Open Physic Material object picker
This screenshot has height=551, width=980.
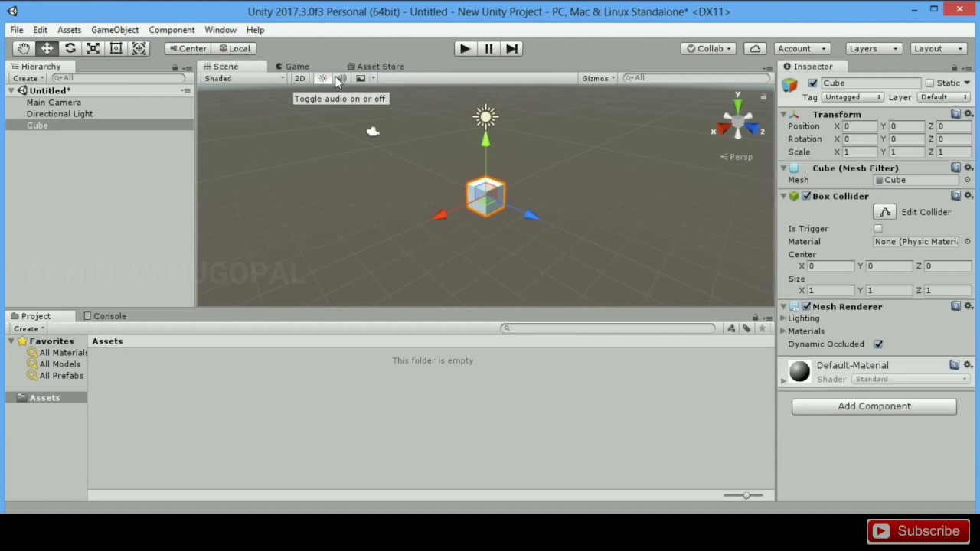point(967,242)
